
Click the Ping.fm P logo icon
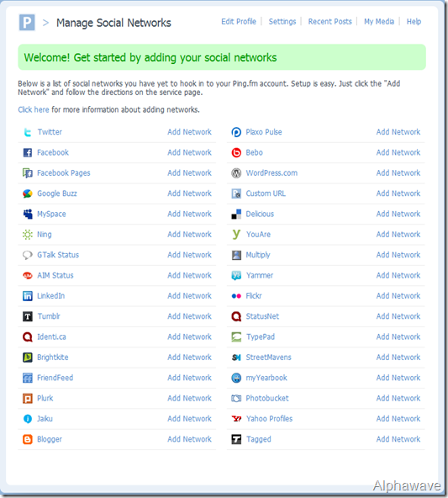coord(27,22)
